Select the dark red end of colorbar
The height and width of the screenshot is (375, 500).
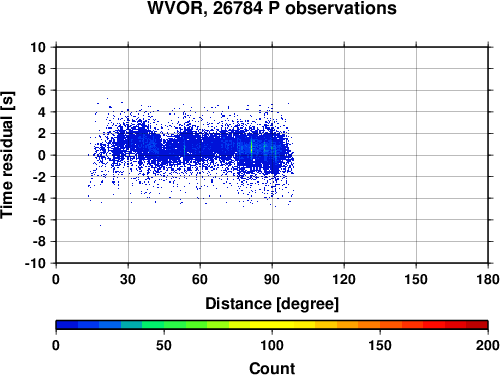(x=477, y=325)
